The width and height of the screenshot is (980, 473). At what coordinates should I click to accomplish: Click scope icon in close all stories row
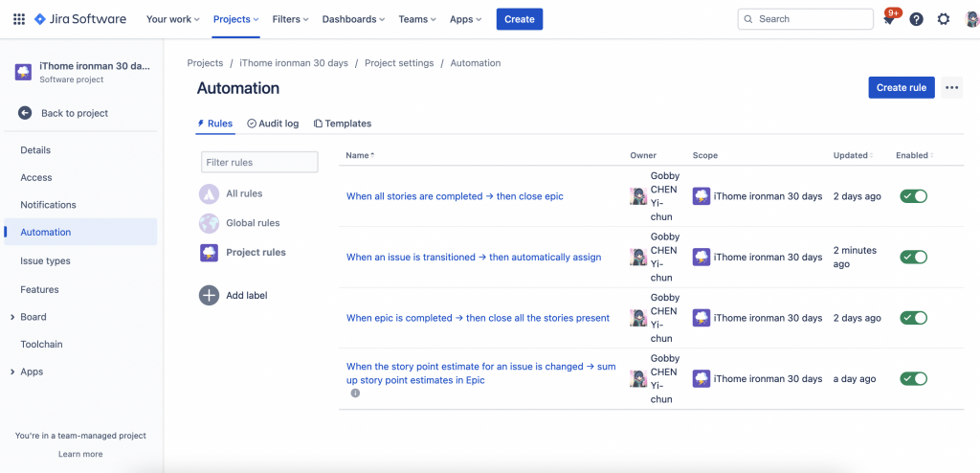(702, 318)
